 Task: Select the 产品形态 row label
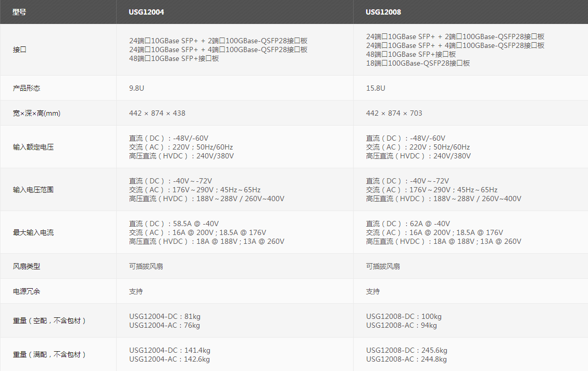[26, 88]
